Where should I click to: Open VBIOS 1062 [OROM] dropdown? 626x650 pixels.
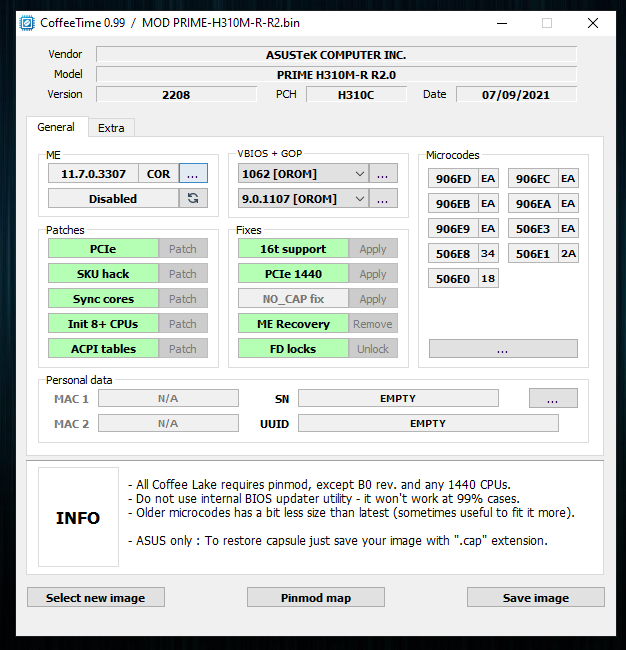coord(303,174)
